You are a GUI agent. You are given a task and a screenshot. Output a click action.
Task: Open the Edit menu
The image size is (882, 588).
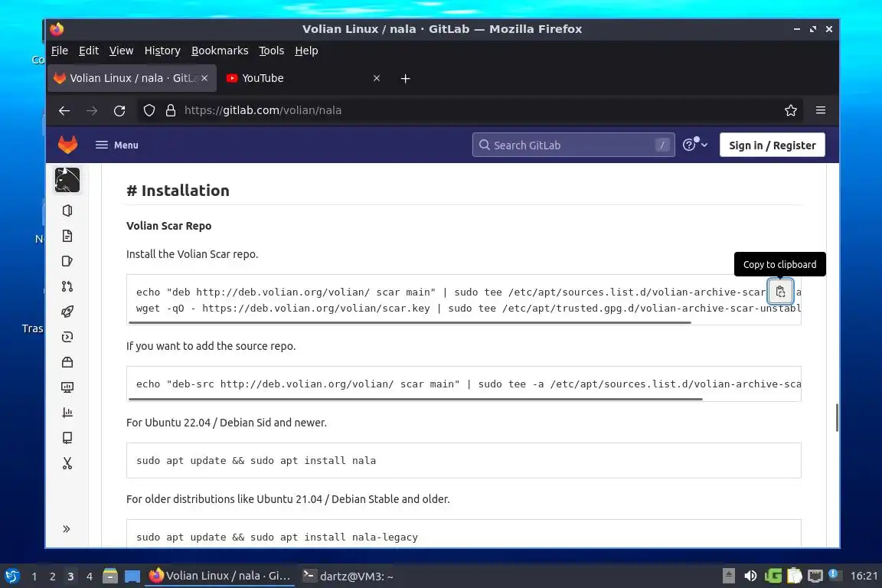[x=89, y=51]
